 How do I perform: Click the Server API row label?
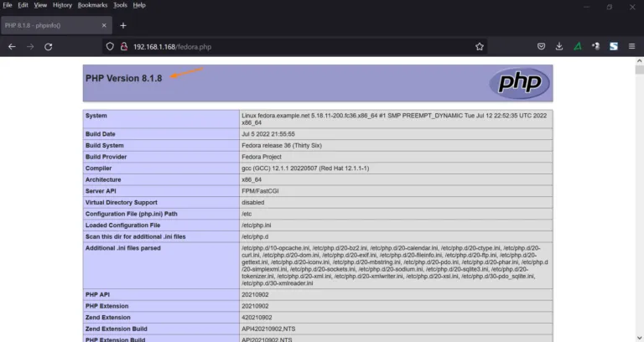tap(101, 191)
